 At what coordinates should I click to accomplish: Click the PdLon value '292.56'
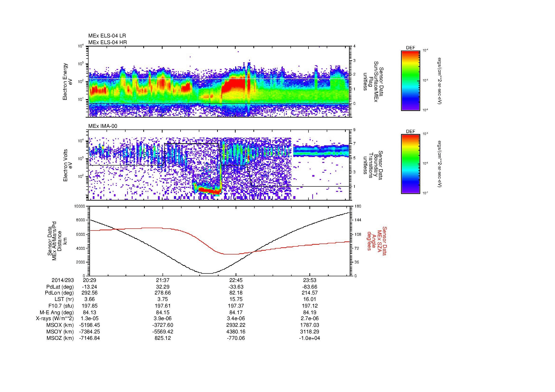tap(89, 293)
